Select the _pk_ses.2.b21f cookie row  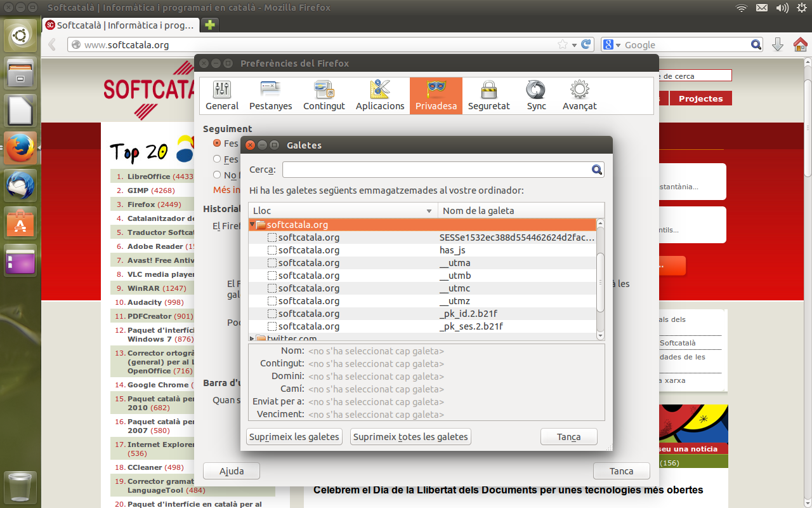pyautogui.click(x=422, y=326)
